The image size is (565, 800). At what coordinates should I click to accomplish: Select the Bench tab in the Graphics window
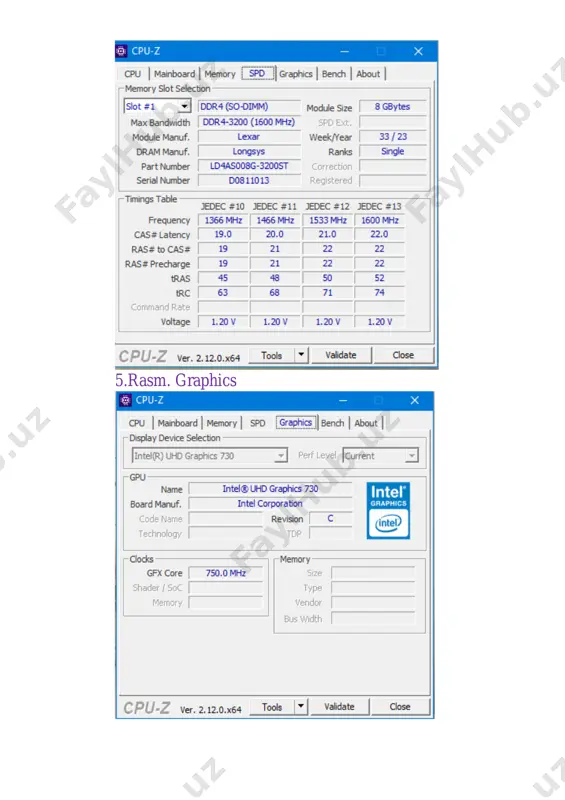click(332, 423)
